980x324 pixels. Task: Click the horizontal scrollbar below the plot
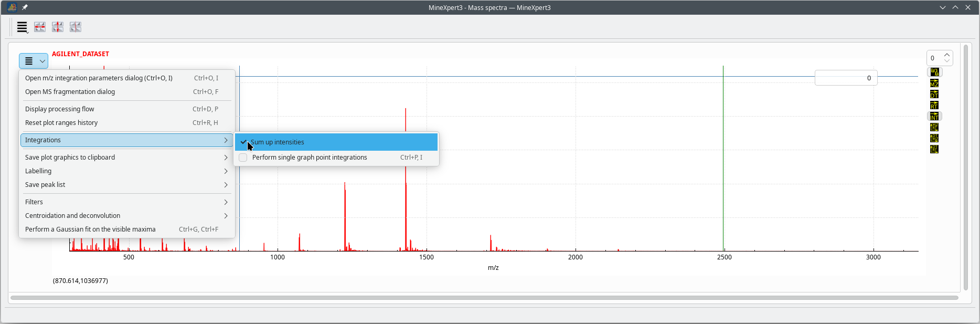click(484, 298)
